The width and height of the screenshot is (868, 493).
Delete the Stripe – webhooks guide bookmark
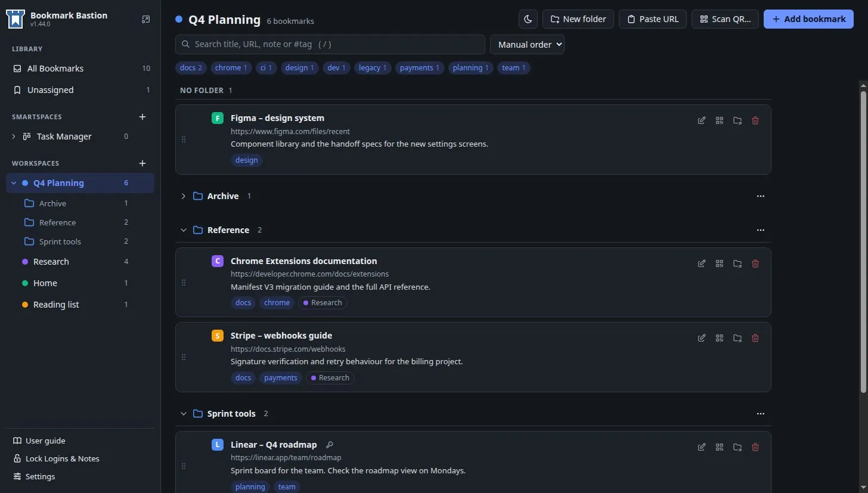(755, 338)
